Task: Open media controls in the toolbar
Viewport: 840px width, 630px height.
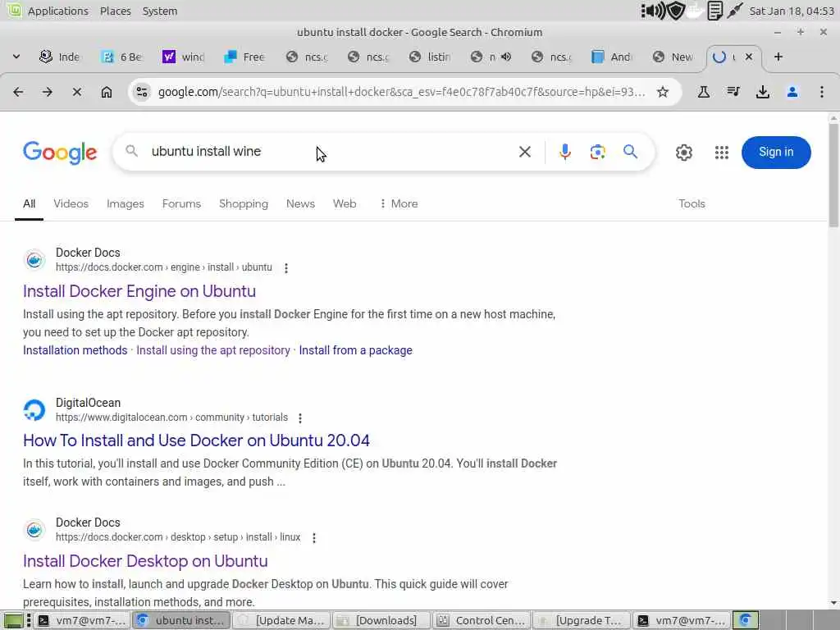Action: tap(733, 92)
